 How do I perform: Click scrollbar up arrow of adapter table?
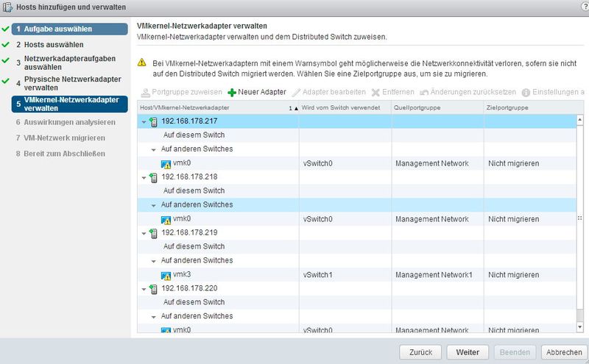[579, 120]
